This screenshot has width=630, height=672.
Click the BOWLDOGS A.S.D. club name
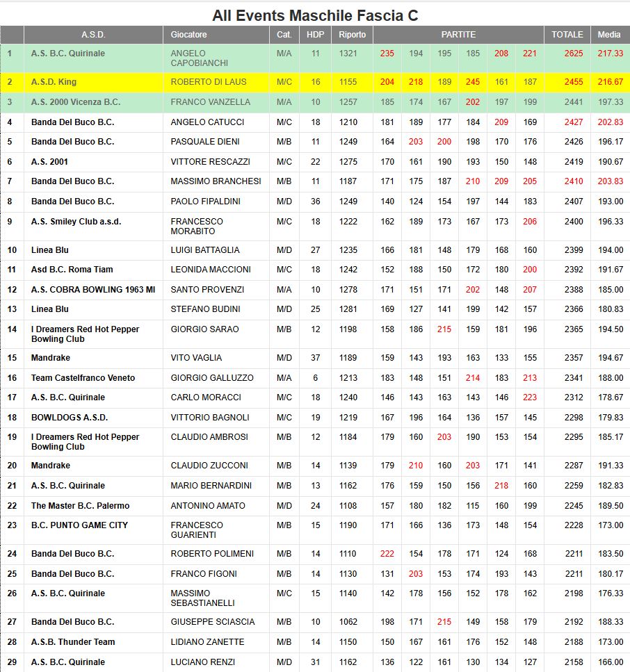[x=70, y=418]
